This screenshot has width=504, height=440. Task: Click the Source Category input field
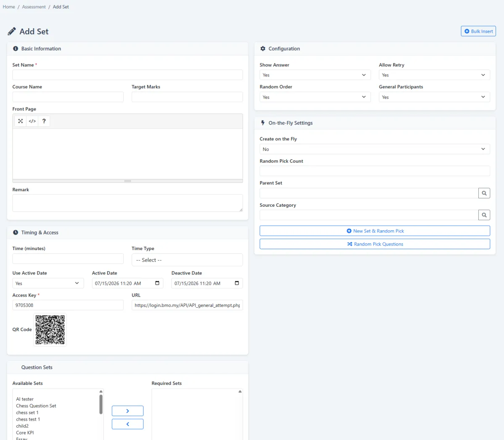click(369, 215)
